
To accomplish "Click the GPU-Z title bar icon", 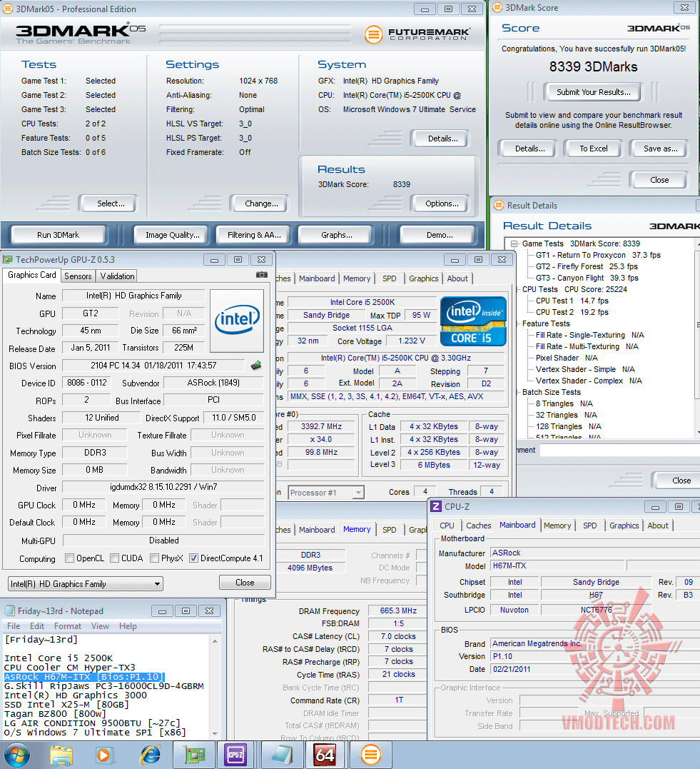I will pos(8,259).
